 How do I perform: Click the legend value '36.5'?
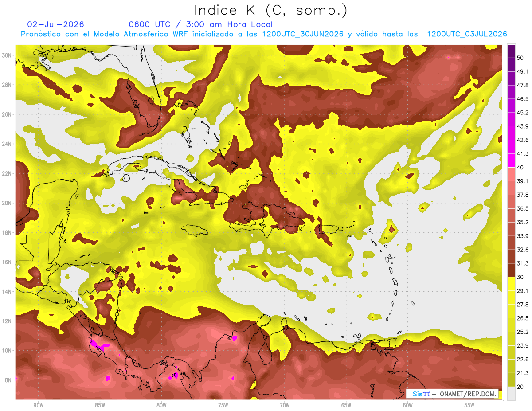point(522,208)
